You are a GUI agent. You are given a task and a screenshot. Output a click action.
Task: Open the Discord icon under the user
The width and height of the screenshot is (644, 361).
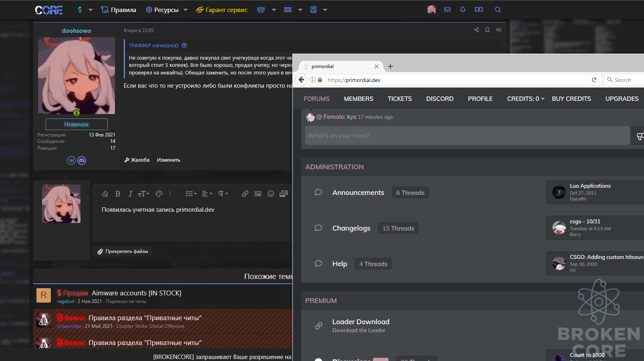(x=82, y=160)
